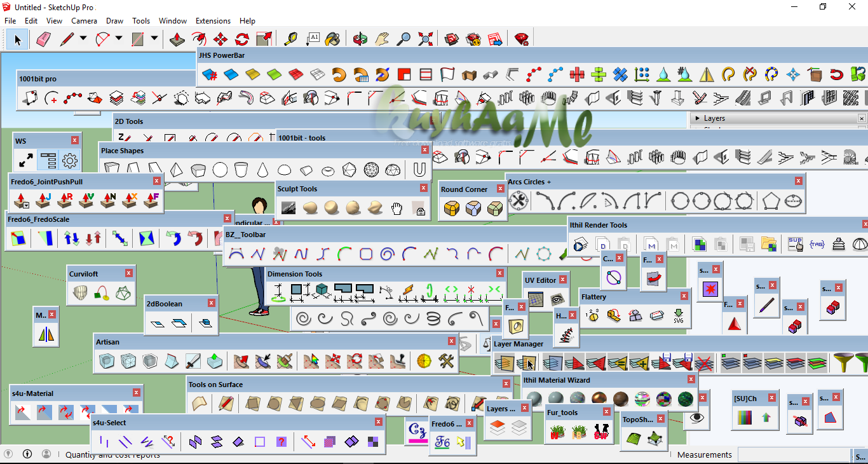This screenshot has height=464, width=868.
Task: Place a sphere from Place Shapes
Action: click(220, 170)
